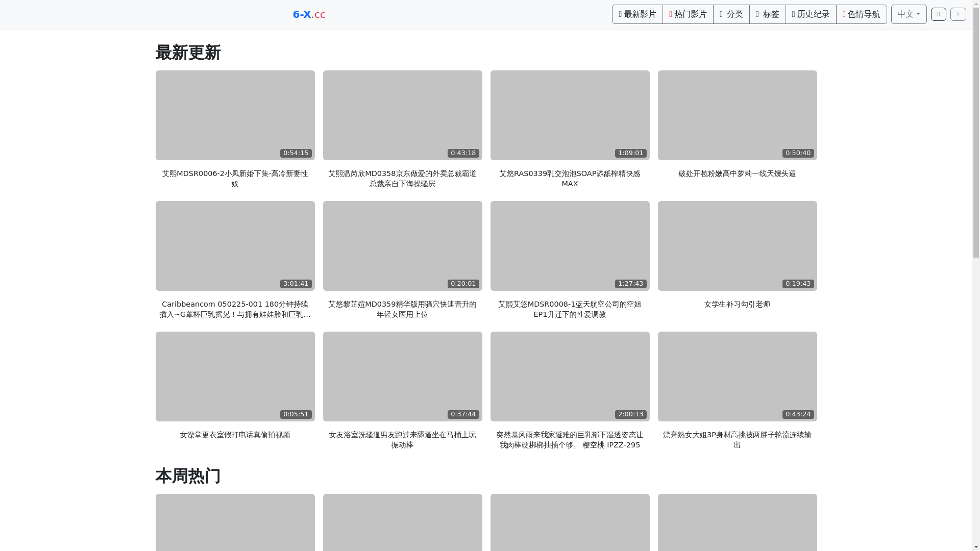The width and height of the screenshot is (980, 551).
Task: Open the thumbnail with duration 0:43:24
Action: click(x=737, y=377)
